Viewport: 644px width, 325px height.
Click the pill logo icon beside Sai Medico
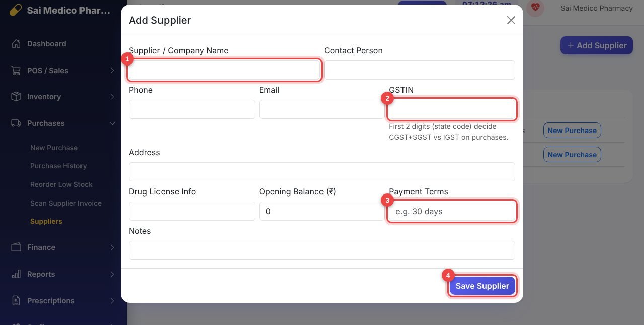click(x=16, y=10)
